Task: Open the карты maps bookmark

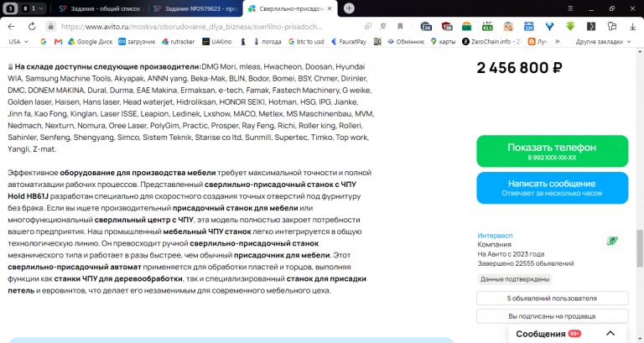Action: 443,41
